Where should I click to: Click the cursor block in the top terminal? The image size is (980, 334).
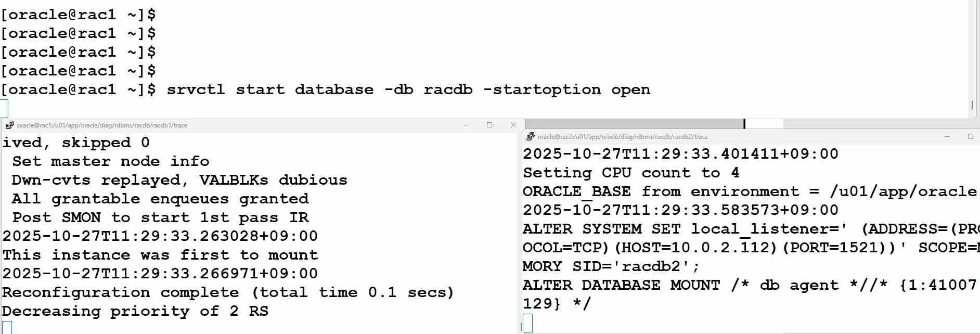pos(4,108)
